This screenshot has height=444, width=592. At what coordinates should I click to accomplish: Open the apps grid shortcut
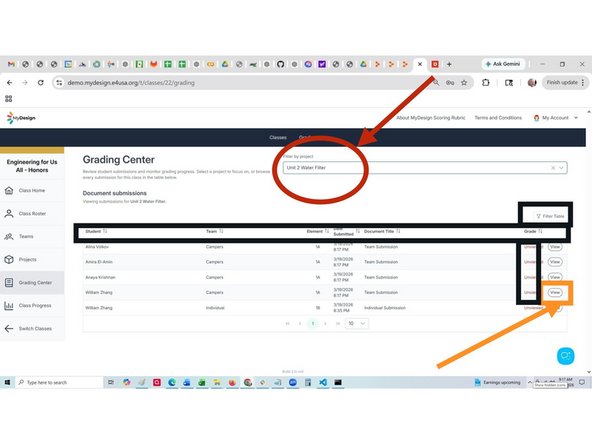(x=9, y=99)
